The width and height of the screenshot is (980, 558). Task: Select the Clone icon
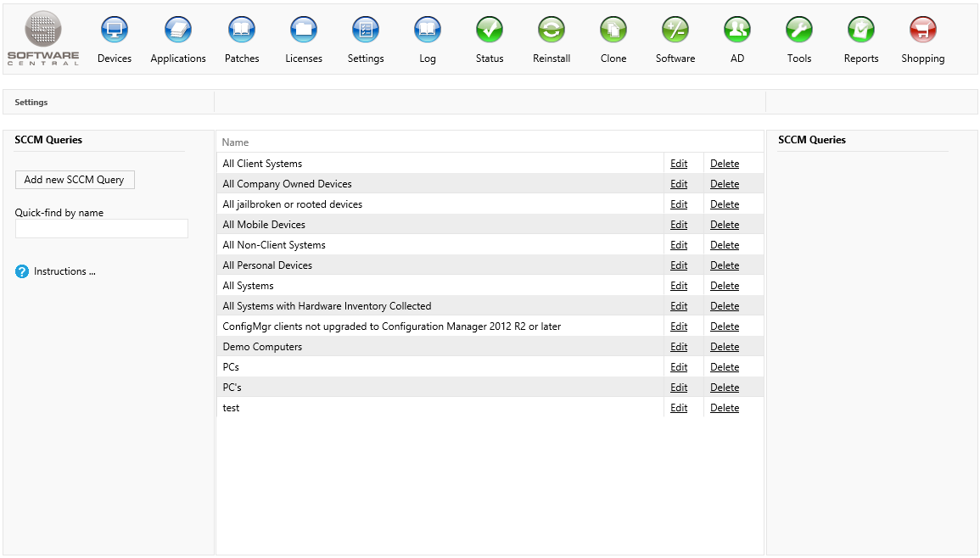click(613, 31)
